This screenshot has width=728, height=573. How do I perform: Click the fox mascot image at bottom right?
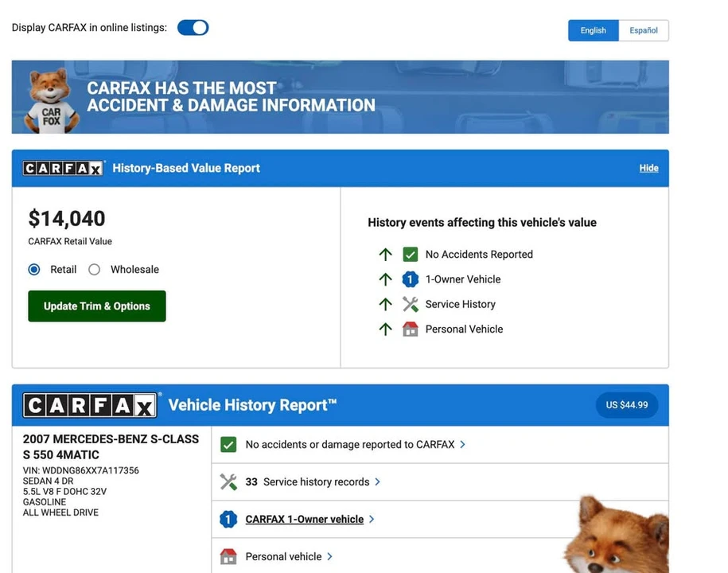click(x=617, y=535)
